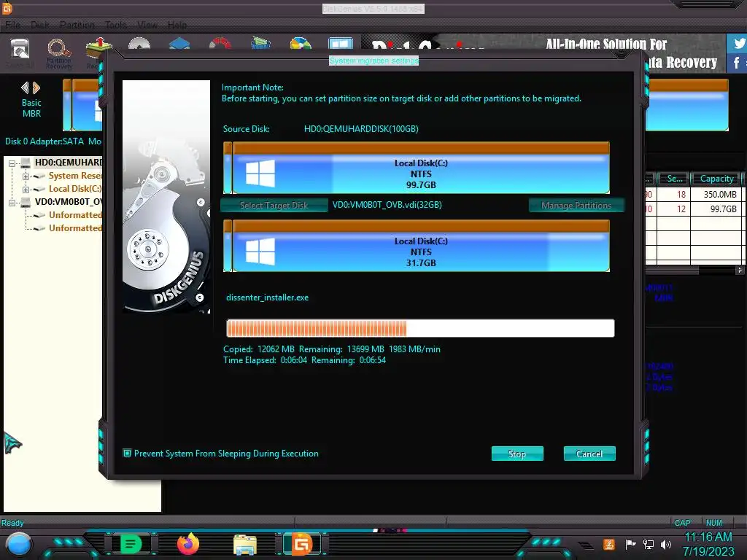Click source disk HD0:QEMUHARDDISK(100GB) label

pos(361,128)
